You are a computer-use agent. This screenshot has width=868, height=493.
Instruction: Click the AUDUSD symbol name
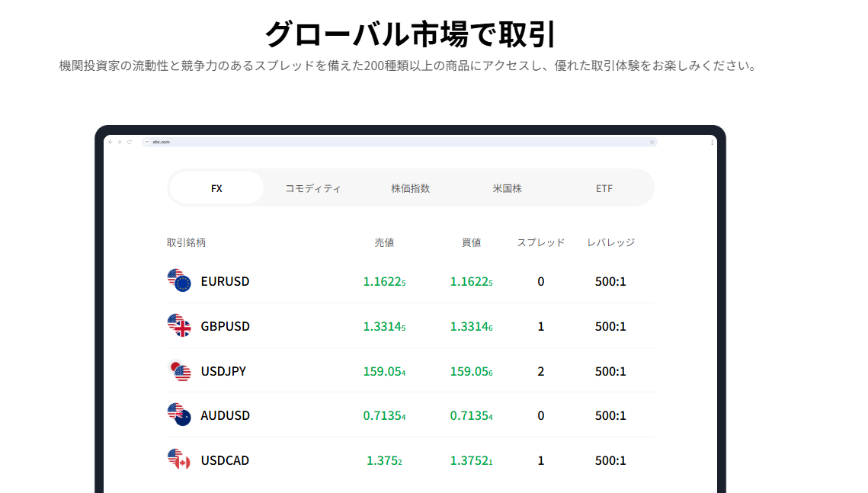[225, 415]
